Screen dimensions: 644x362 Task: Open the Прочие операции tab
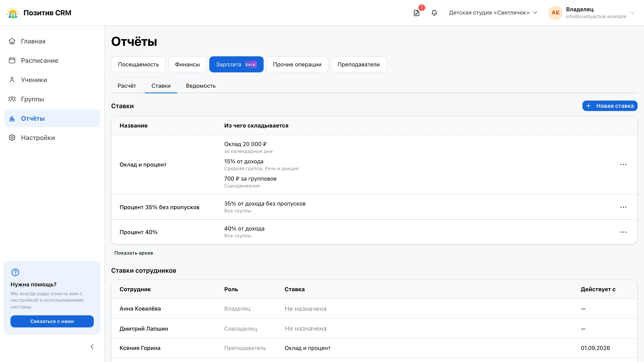(x=297, y=64)
